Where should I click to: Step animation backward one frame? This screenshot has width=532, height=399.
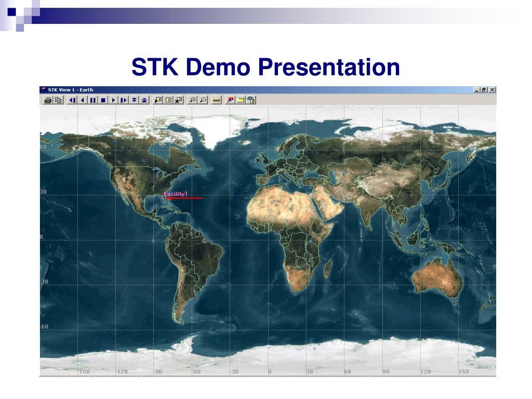pos(72,100)
